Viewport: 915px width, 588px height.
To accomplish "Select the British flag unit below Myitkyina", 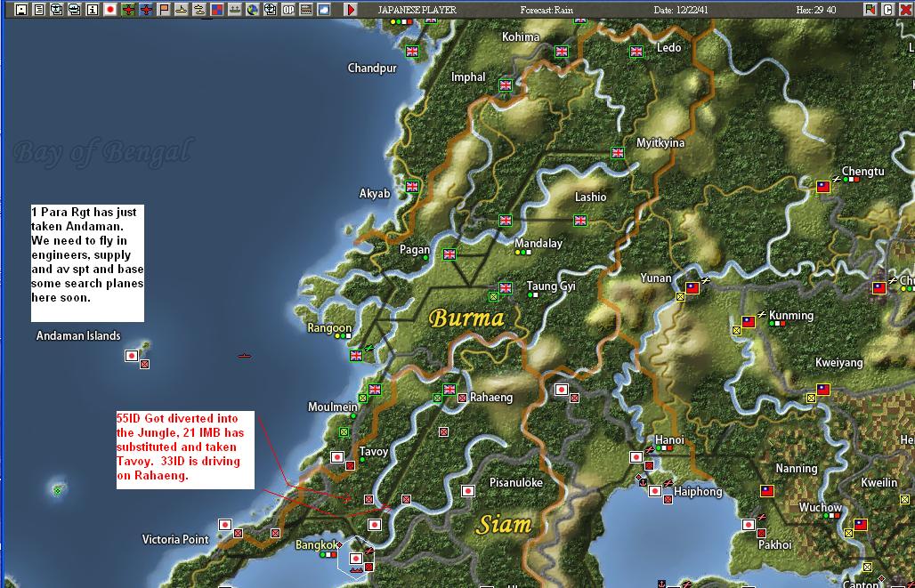I will coord(618,153).
